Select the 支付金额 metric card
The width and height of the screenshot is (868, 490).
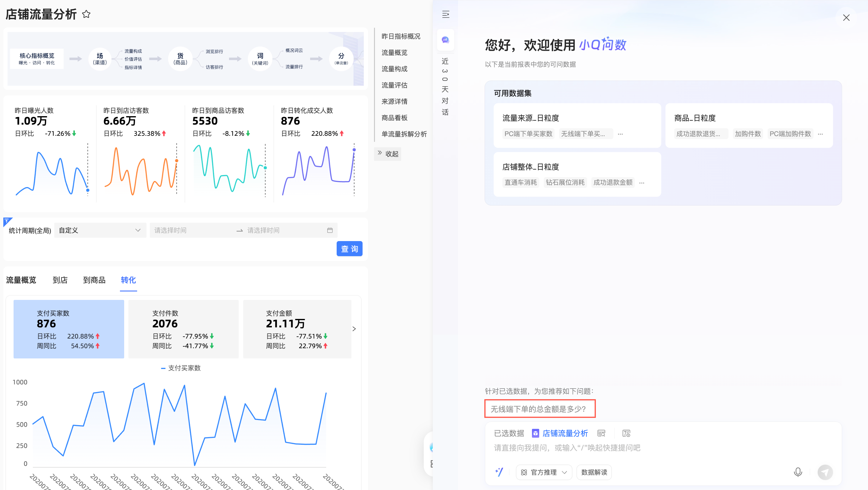[x=297, y=329]
